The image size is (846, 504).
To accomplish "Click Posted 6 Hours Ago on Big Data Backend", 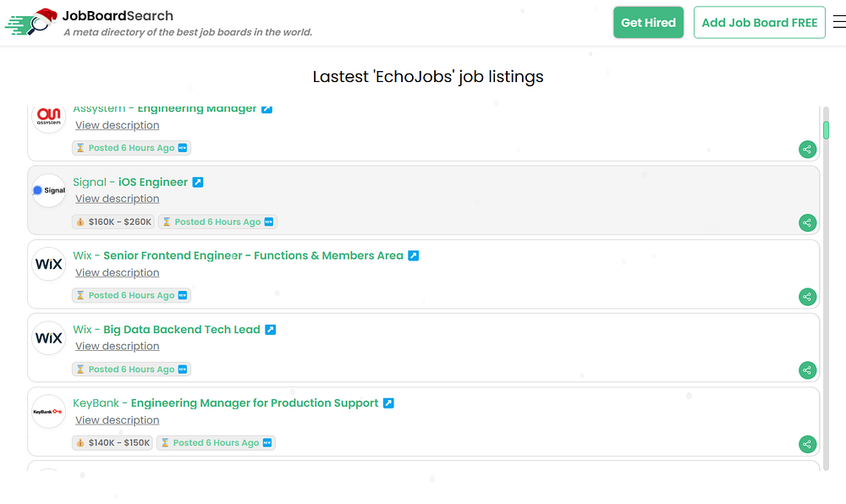I will [131, 370].
